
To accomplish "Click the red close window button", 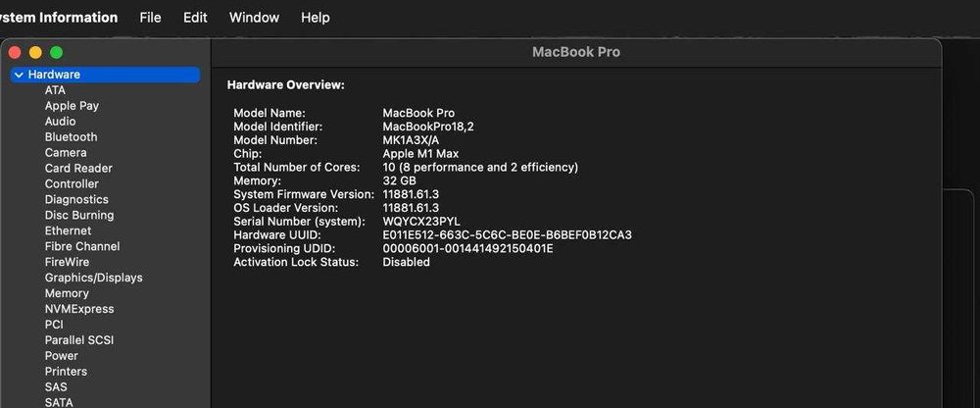I will point(15,53).
